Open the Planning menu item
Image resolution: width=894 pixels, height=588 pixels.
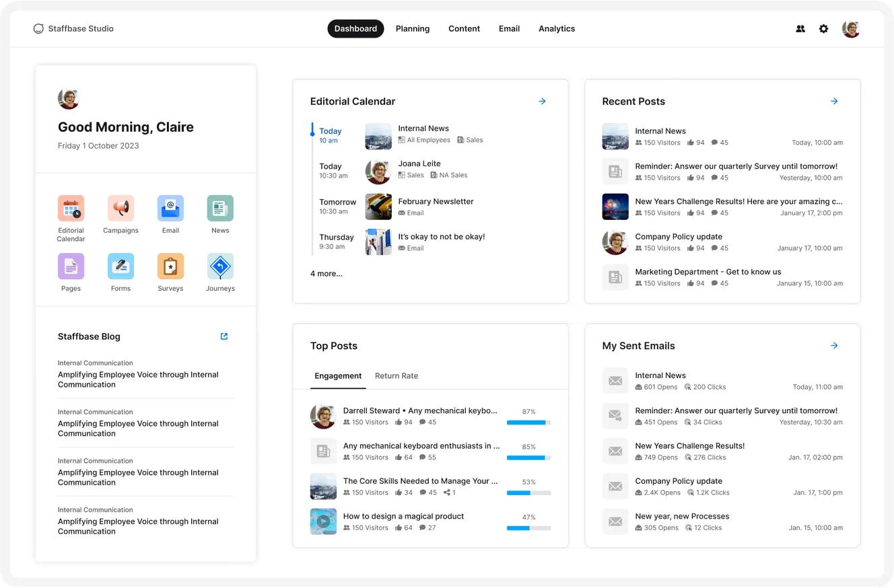coord(412,28)
